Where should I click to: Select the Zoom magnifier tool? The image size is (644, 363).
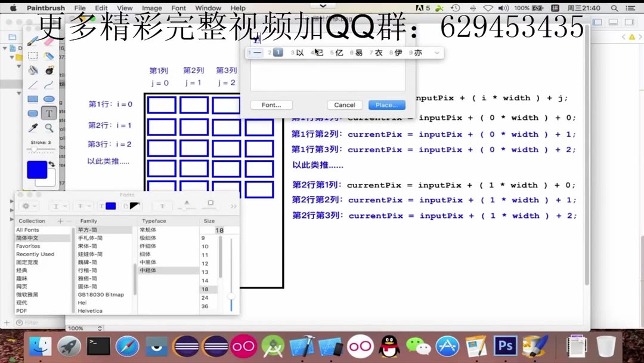coord(48,127)
